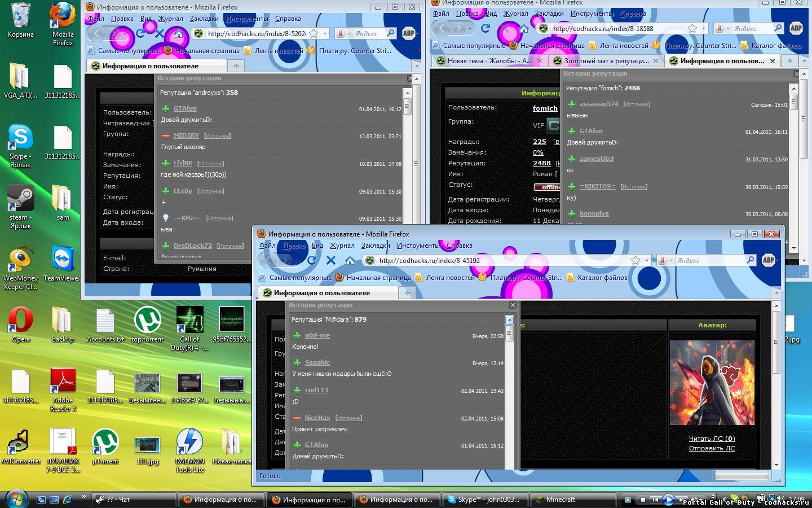Open assassin374 user link in fomich reputation
Image resolution: width=812 pixels, height=508 pixels.
599,104
